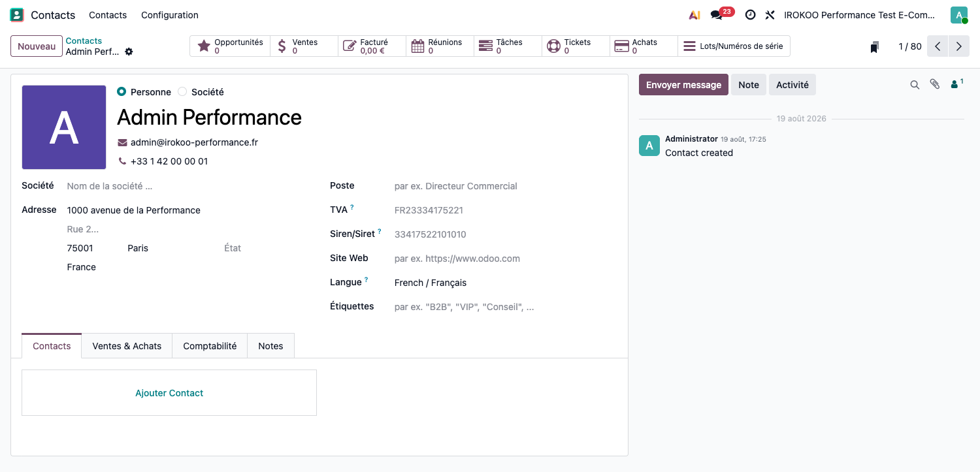Open the user avatar menu
Screen dimensions: 980x472
(x=959, y=15)
